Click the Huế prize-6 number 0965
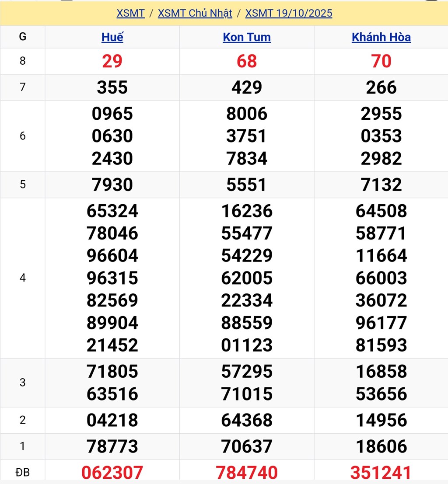Screen dimensions: 448x484 pyautogui.click(x=112, y=114)
